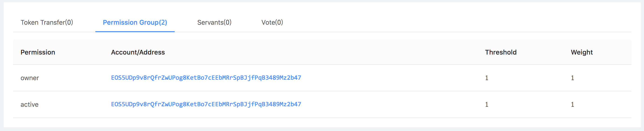Click the owner row threshold value
Screen dimensions: 644x131
pyautogui.click(x=487, y=78)
